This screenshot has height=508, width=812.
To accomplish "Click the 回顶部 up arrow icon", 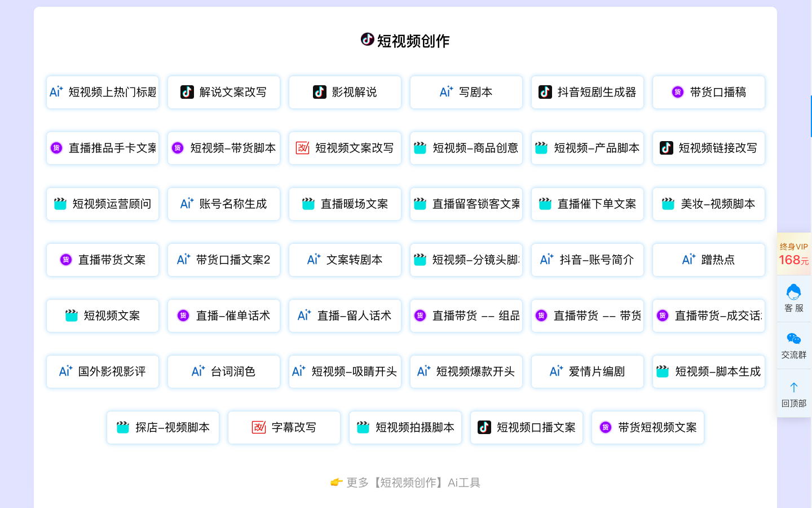I will tap(793, 387).
